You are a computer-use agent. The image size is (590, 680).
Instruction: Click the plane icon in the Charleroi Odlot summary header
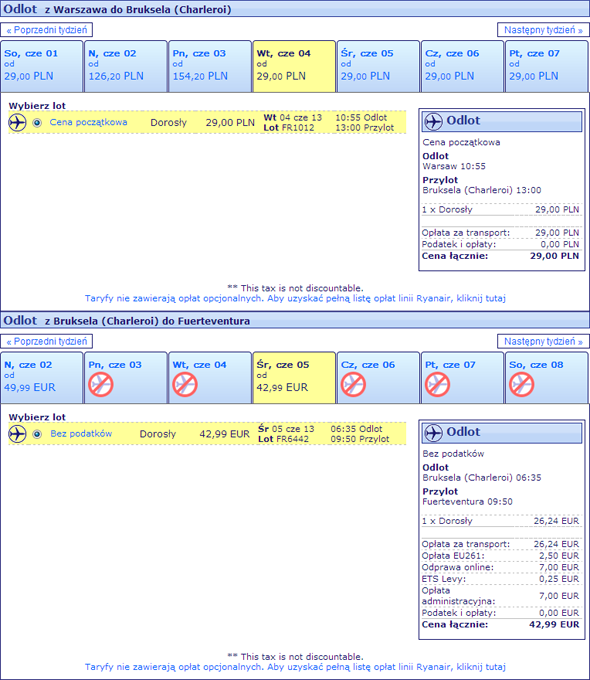point(433,433)
